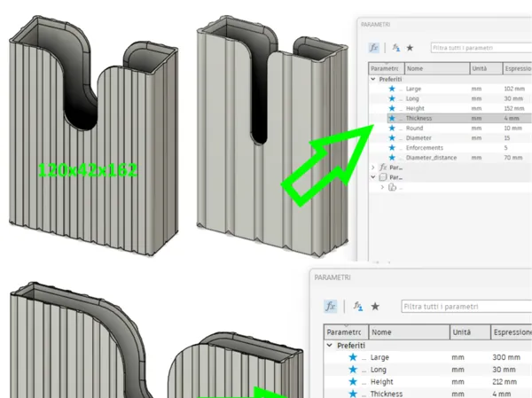Select the Diameter_distance parameter name
The image size is (532, 398).
431,158
